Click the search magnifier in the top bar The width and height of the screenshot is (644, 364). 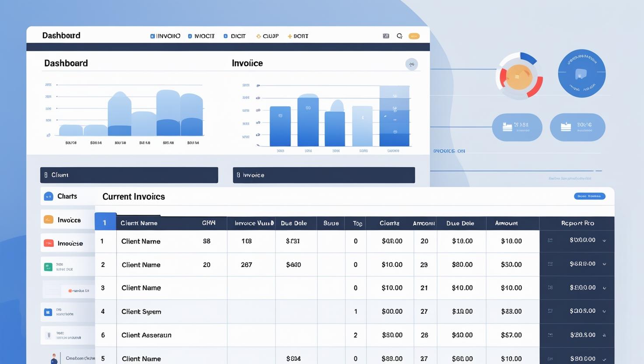pyautogui.click(x=399, y=36)
